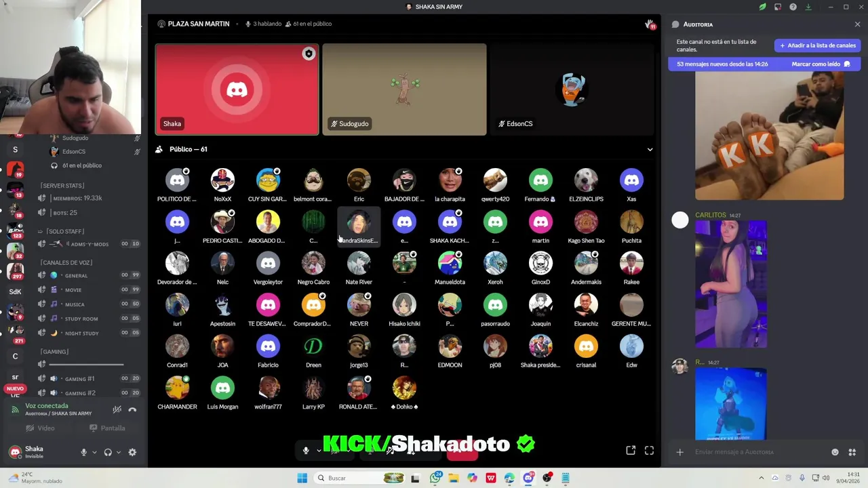Open WhatsApp from Windows taskbar

(x=435, y=478)
